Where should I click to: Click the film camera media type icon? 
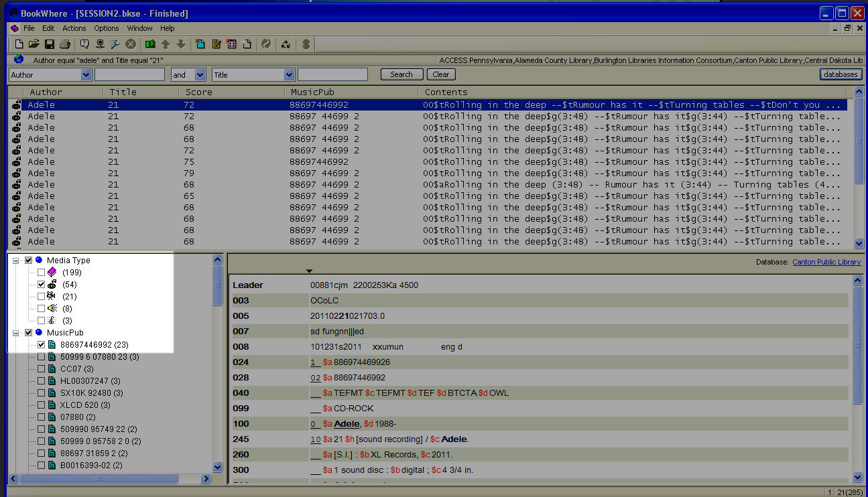pyautogui.click(x=52, y=296)
